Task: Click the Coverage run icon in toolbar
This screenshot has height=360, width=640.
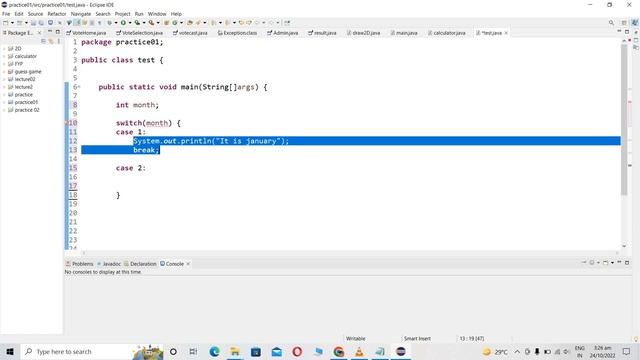Action: point(137,22)
